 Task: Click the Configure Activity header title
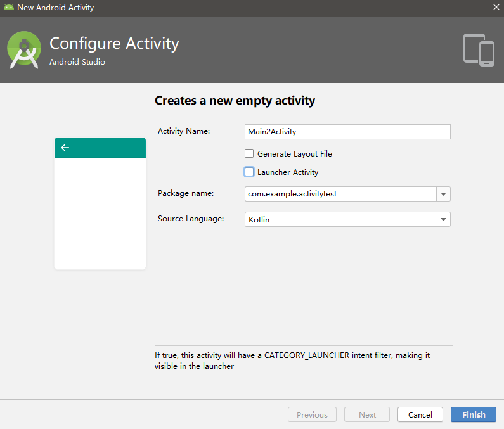114,43
